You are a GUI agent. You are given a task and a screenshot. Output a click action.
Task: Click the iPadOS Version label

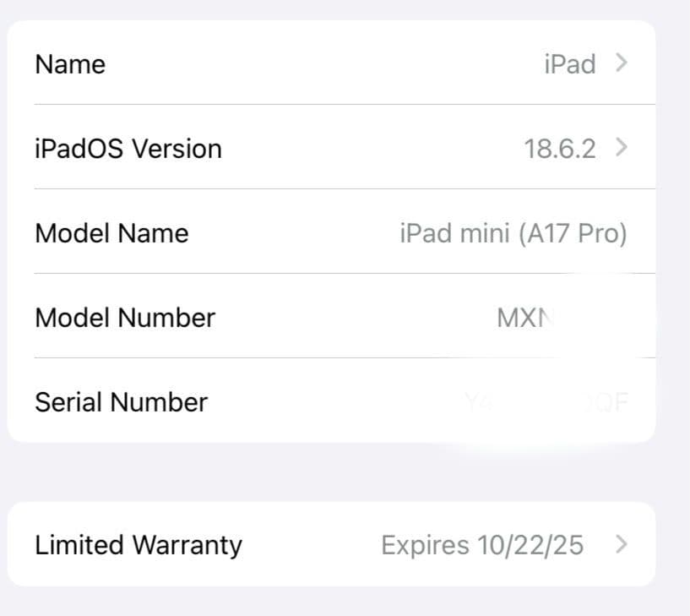[x=128, y=148]
